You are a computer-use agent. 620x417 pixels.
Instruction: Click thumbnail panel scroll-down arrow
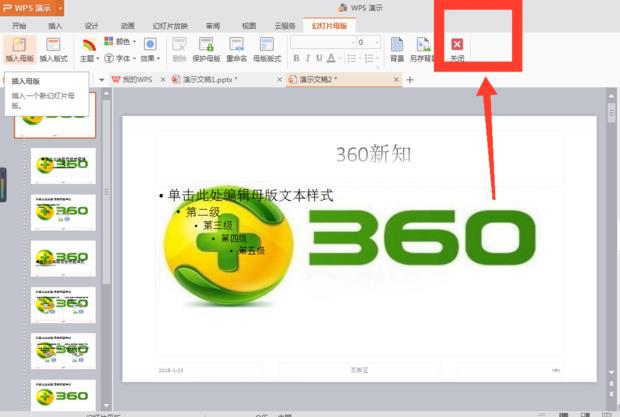pos(106,405)
